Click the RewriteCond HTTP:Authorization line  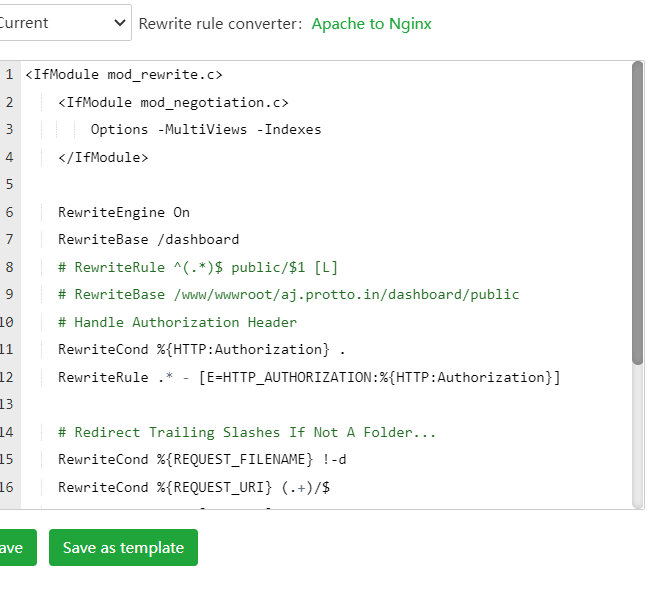pos(202,350)
